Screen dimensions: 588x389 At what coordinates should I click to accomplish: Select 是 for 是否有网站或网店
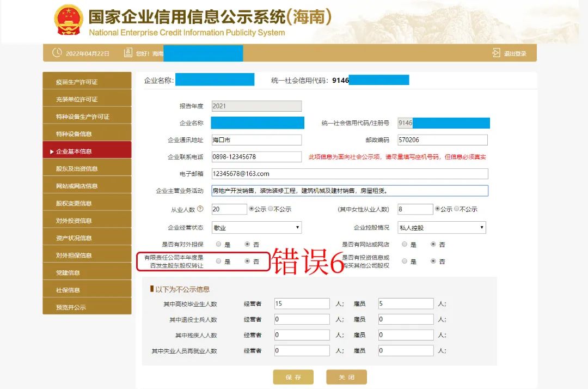405,245
